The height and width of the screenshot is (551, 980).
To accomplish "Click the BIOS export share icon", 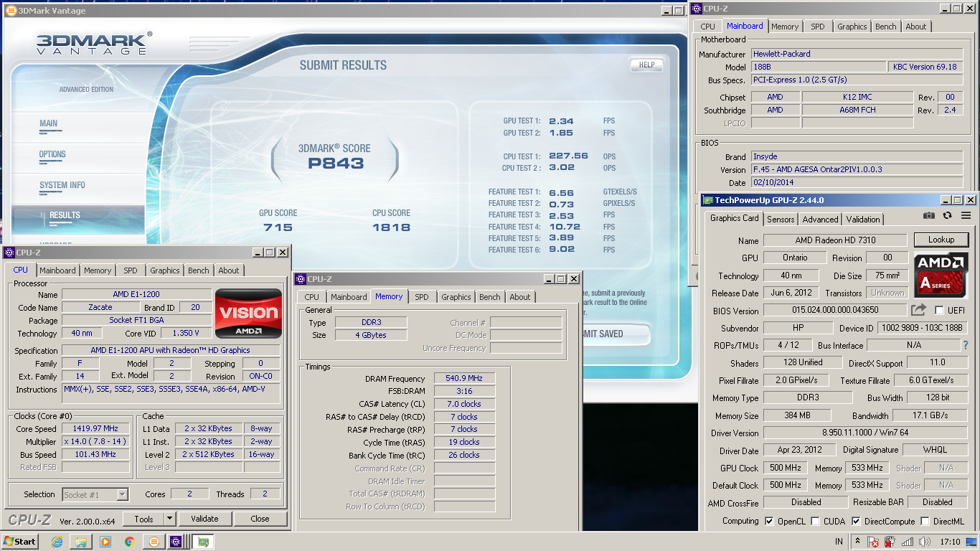I will tap(918, 310).
